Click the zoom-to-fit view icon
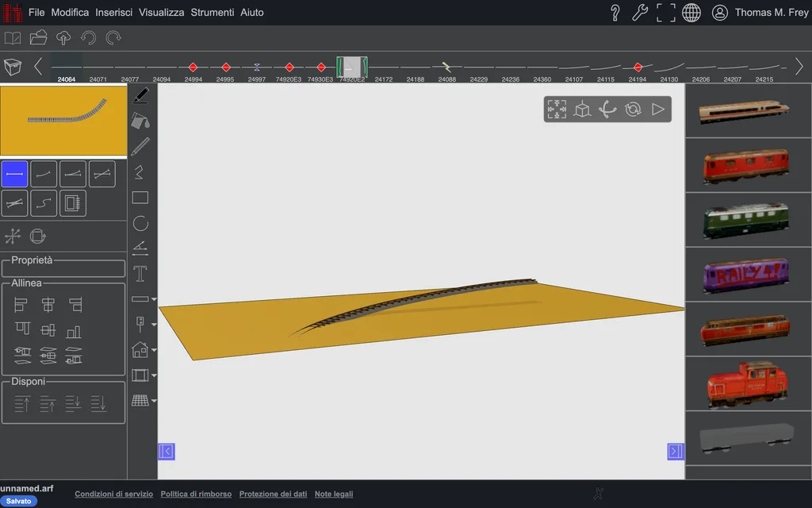 557,110
